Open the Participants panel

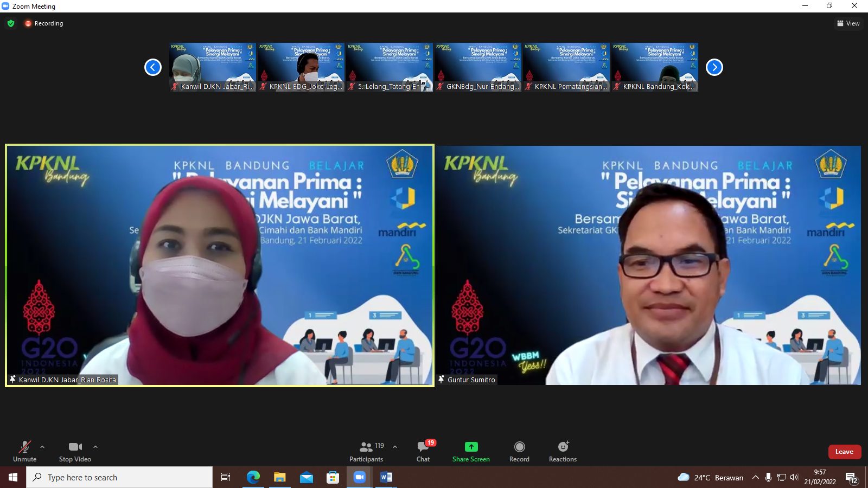tap(366, 451)
